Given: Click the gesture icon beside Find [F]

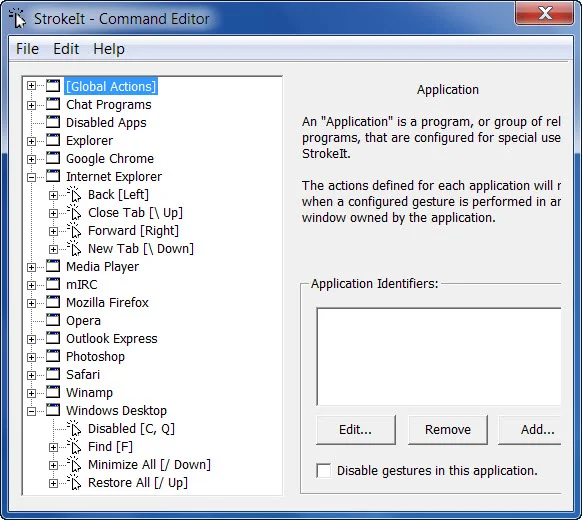Looking at the screenshot, I should [x=74, y=446].
